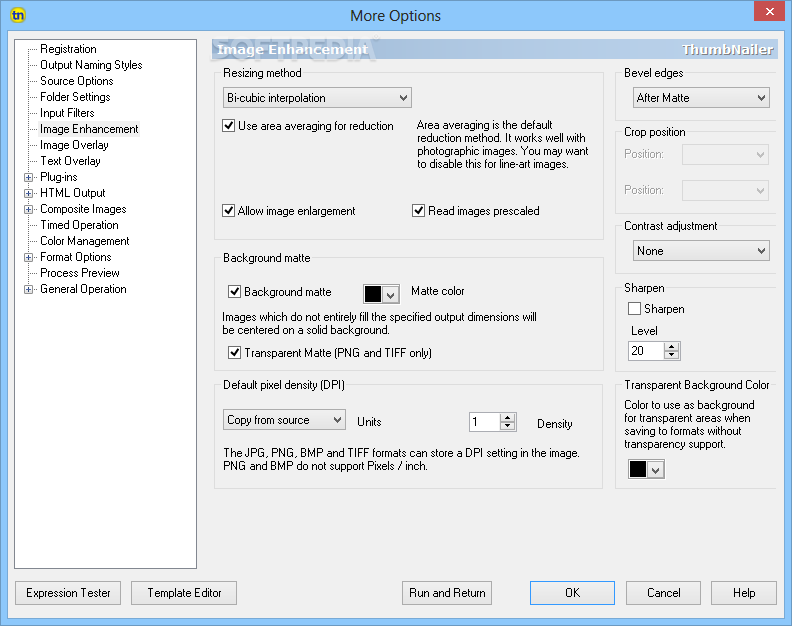The image size is (792, 626).
Task: Click the Expression Tester button
Action: tap(68, 593)
